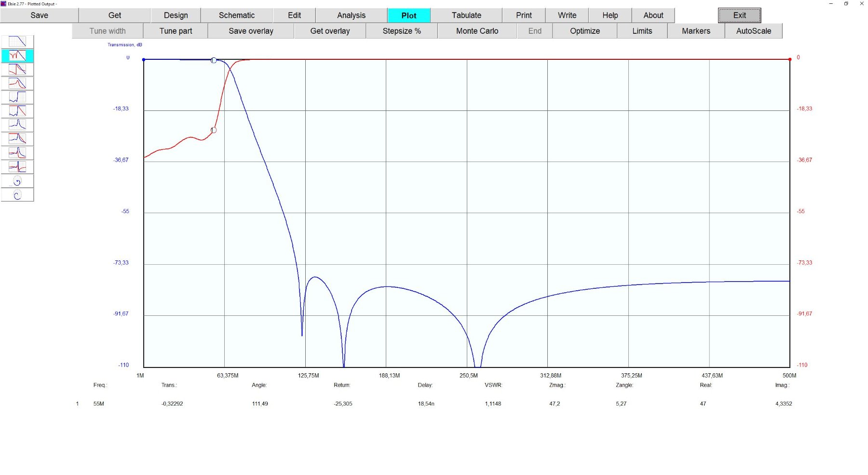Select the single blue peak plot icon

pyautogui.click(x=17, y=125)
